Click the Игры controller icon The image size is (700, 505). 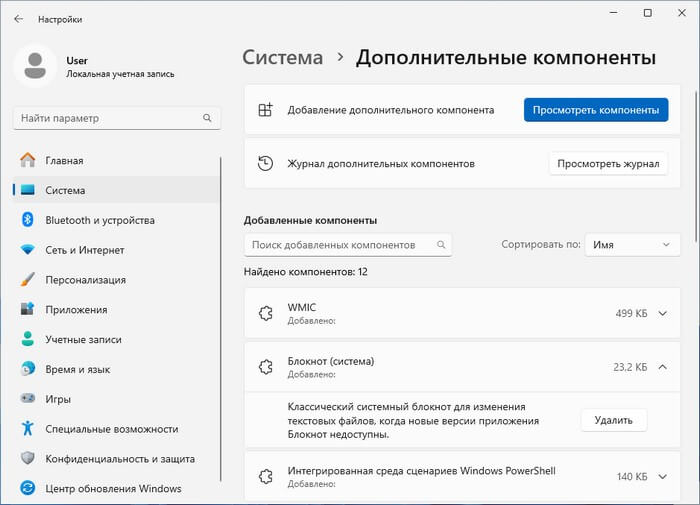click(27, 399)
